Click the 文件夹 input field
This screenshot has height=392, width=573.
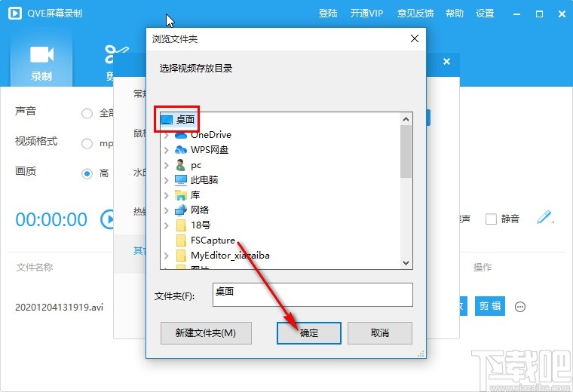(x=313, y=295)
